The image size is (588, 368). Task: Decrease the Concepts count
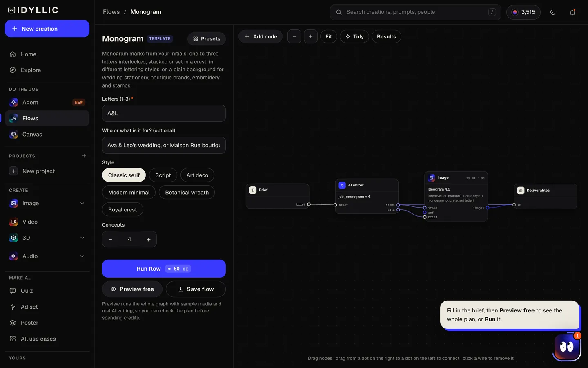pos(110,240)
